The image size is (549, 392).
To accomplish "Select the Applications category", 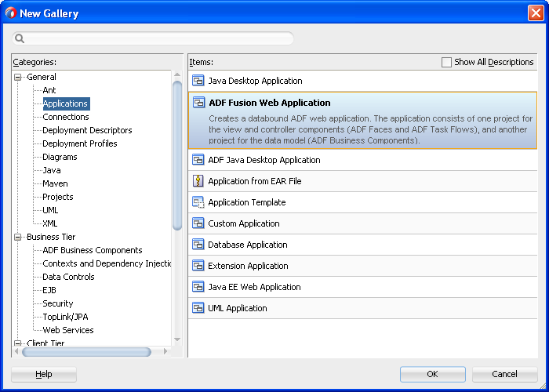I will (x=66, y=103).
